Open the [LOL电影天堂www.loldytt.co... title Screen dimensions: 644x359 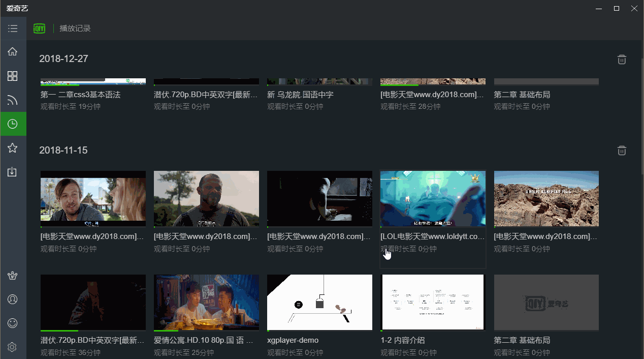(432, 237)
